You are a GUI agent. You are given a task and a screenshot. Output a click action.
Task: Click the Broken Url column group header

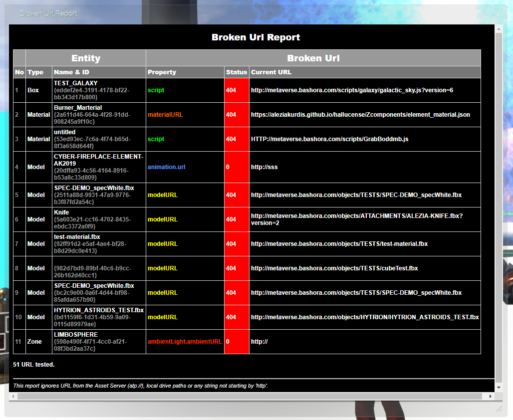coord(313,58)
